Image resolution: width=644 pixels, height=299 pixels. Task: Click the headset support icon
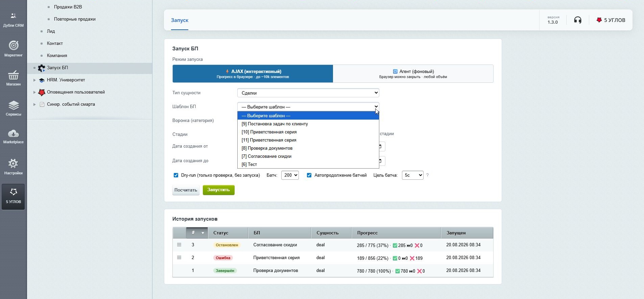click(x=578, y=20)
